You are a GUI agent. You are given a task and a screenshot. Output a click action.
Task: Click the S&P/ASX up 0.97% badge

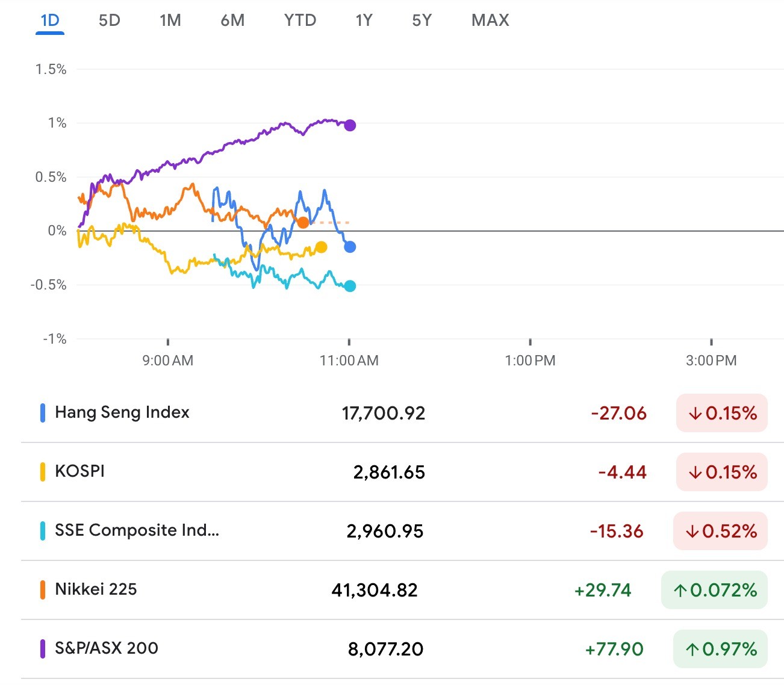point(720,649)
